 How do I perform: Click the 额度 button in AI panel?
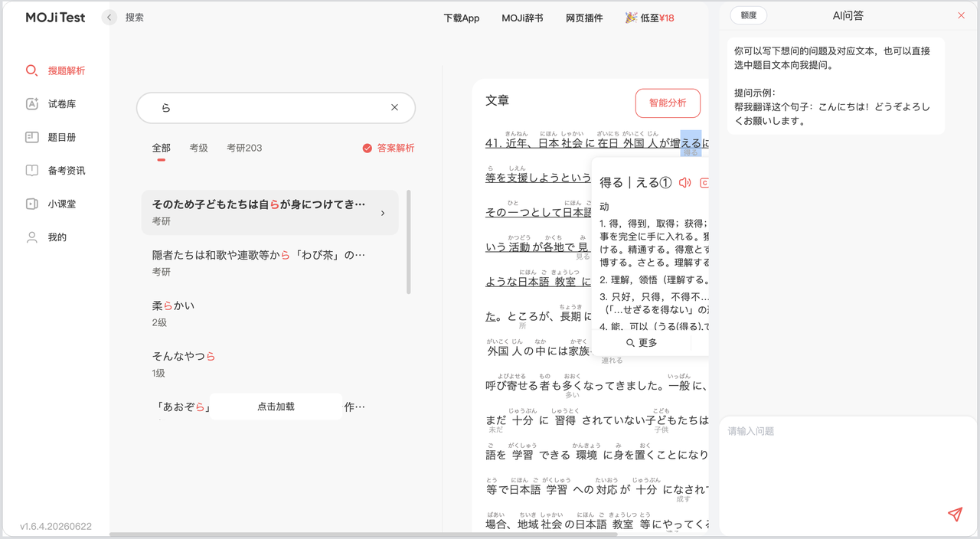point(748,15)
